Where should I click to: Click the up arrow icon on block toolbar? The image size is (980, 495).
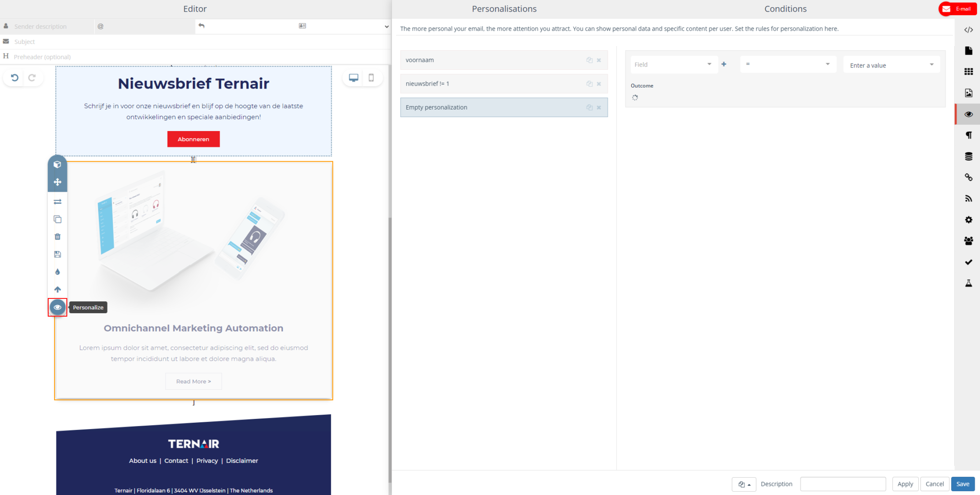pyautogui.click(x=57, y=289)
